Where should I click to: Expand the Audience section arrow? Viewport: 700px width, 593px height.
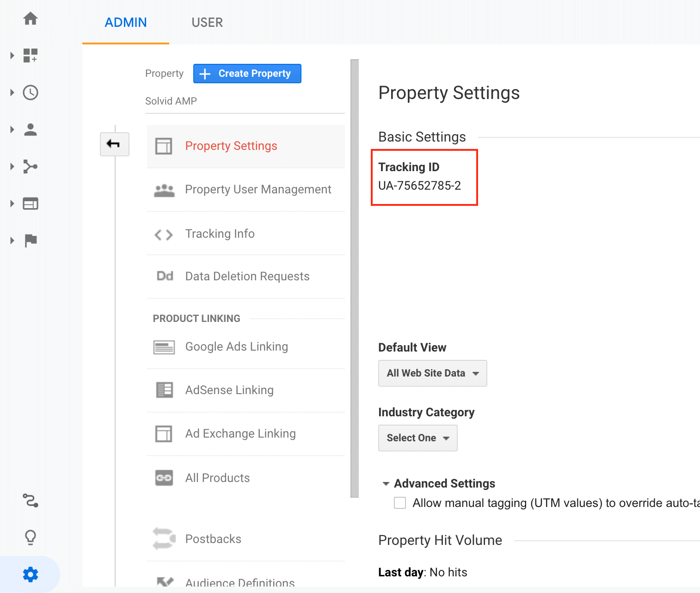click(12, 130)
